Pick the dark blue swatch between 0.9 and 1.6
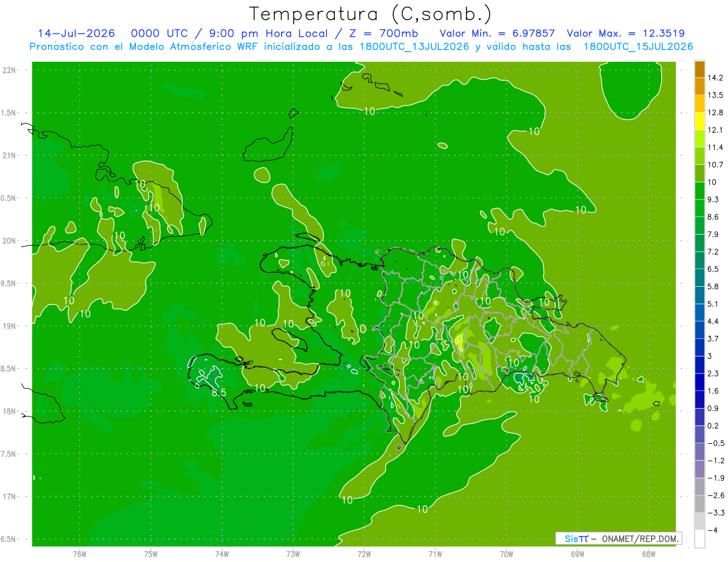 point(699,400)
